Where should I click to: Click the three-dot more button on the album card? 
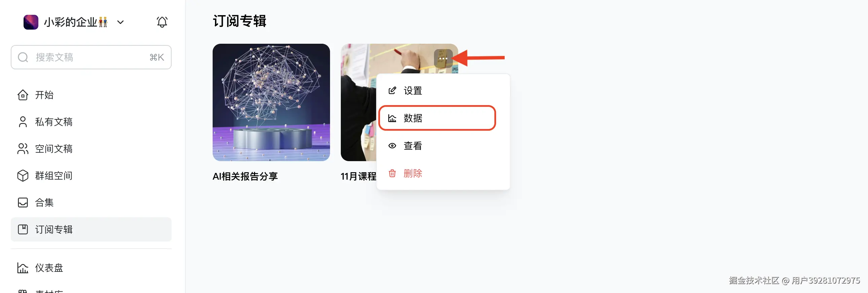point(443,59)
